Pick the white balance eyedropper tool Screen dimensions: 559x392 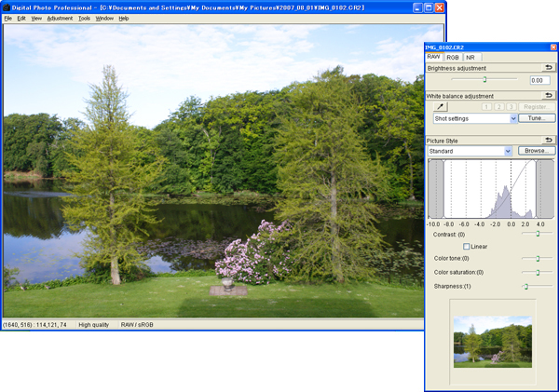click(441, 107)
